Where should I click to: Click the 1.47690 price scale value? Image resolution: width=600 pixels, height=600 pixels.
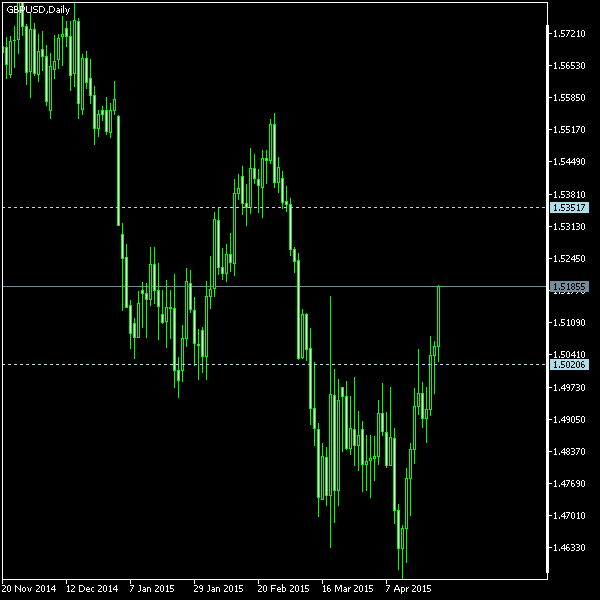[569, 484]
